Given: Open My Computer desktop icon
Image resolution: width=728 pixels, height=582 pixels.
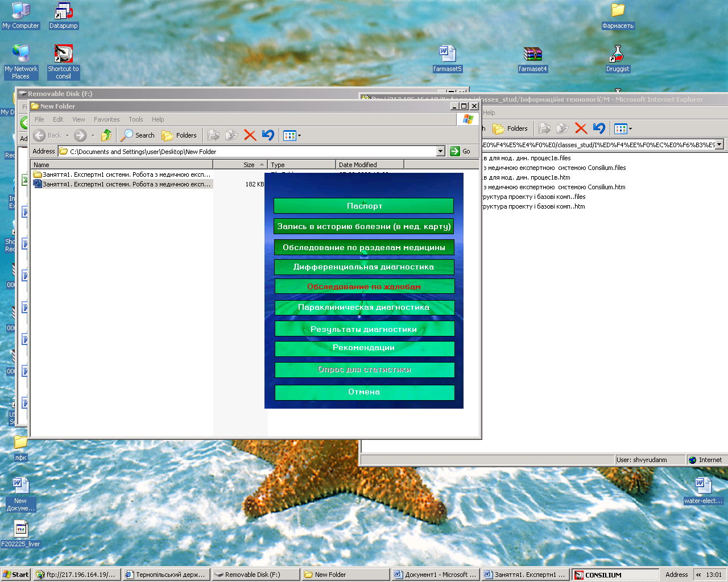Looking at the screenshot, I should [20, 16].
